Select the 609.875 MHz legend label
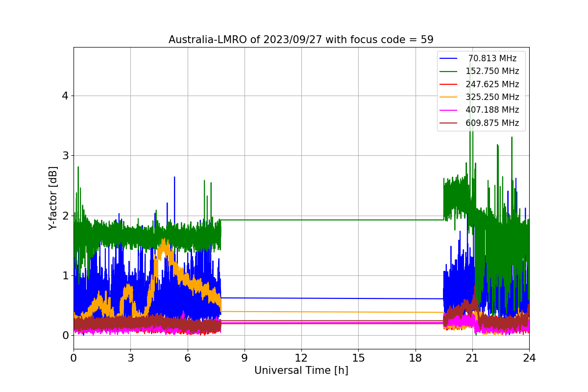This screenshot has height=392, width=588. (x=492, y=123)
